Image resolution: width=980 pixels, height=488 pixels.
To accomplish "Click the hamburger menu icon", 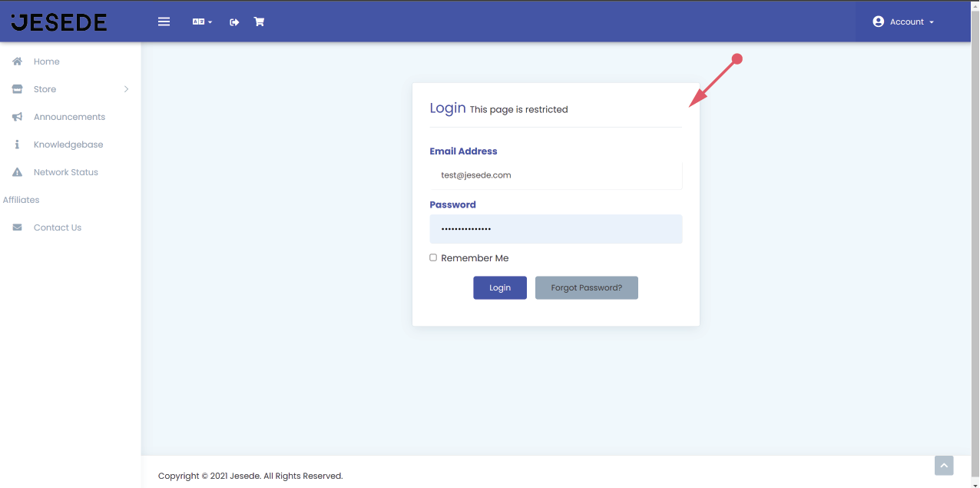I will tap(164, 22).
